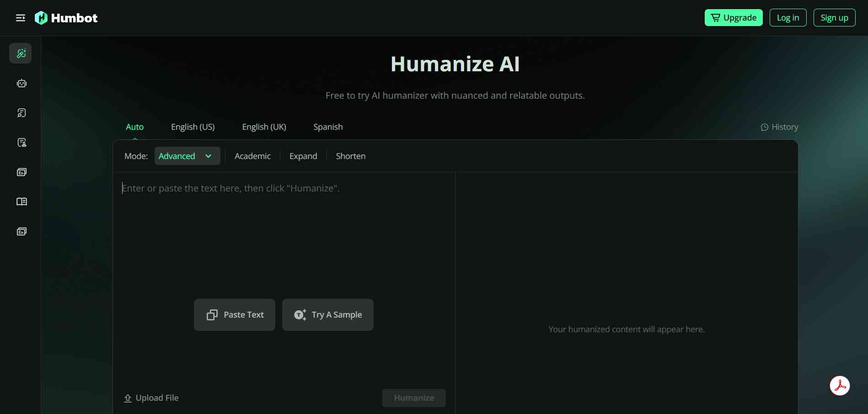868x414 pixels.
Task: Click the Try A Sample sparkle button
Action: coord(327,315)
